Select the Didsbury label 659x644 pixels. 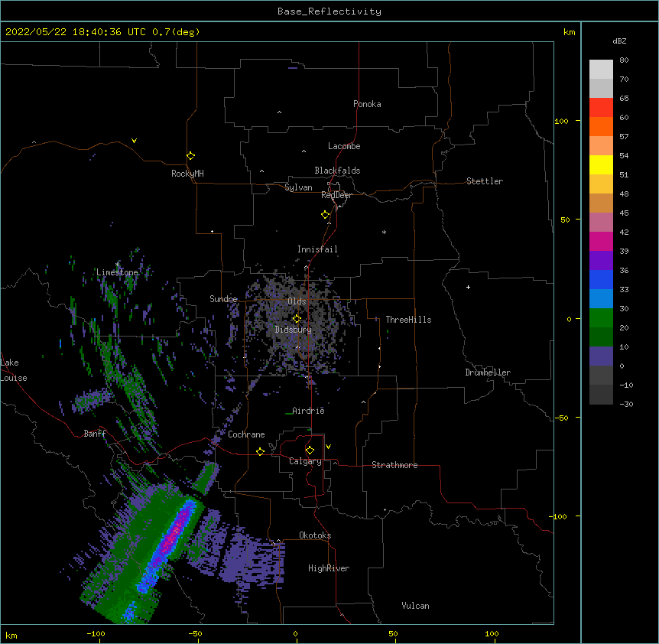tap(294, 330)
